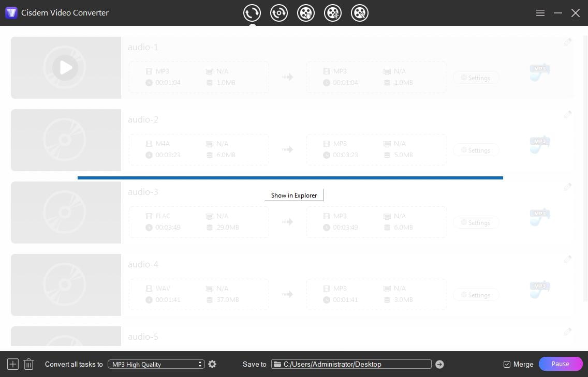588x377 pixels.
Task: Click the blue conversion progress bar
Action: click(290, 178)
